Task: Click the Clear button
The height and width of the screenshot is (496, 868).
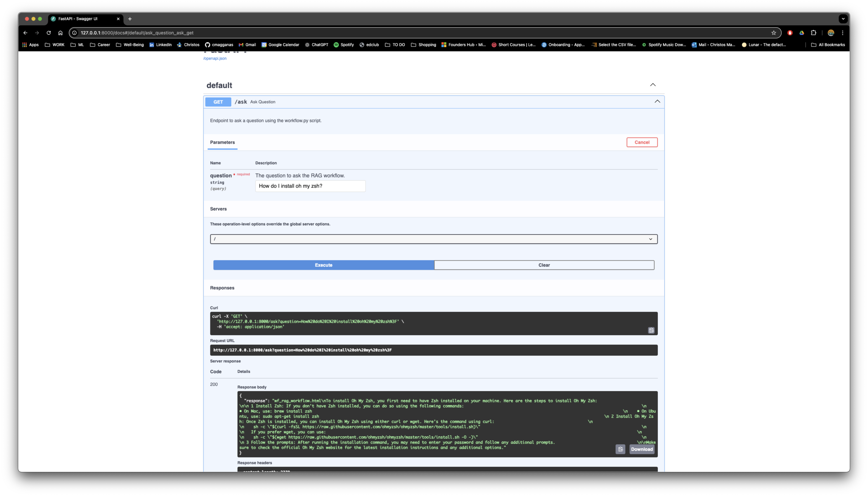Action: pos(544,265)
